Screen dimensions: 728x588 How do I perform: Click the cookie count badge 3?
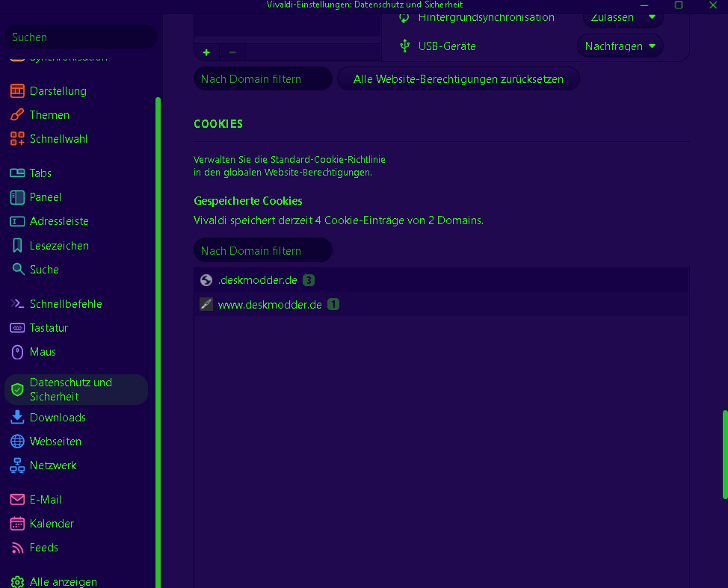click(309, 280)
